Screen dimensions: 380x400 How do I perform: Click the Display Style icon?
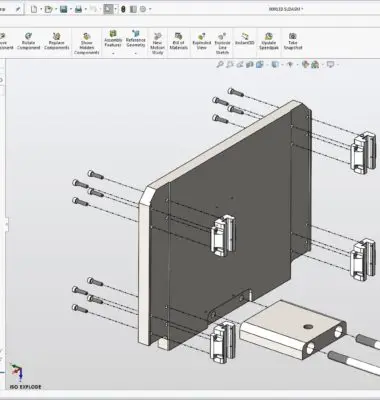click(x=275, y=65)
